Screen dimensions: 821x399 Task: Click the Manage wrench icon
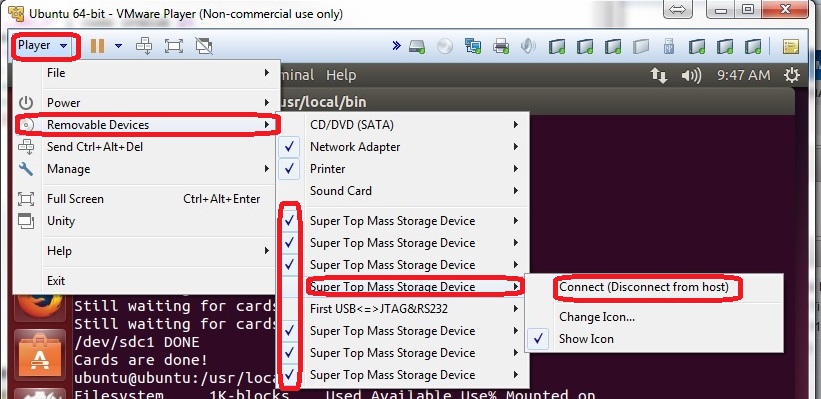[x=26, y=169]
